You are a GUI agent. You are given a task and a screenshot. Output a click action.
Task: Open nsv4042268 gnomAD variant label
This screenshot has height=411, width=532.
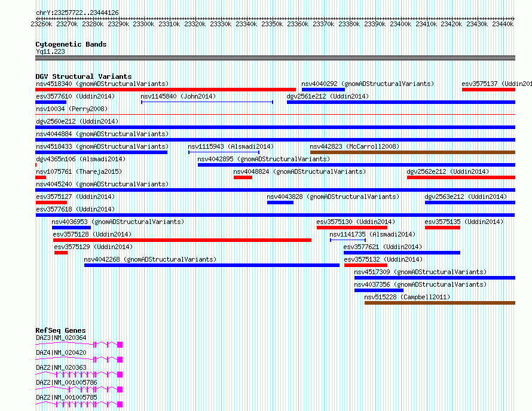click(150, 259)
